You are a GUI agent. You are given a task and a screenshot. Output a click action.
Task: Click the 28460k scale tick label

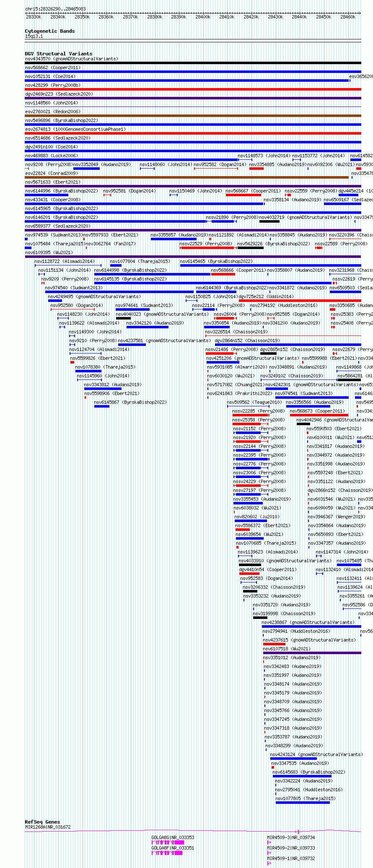coord(348,17)
